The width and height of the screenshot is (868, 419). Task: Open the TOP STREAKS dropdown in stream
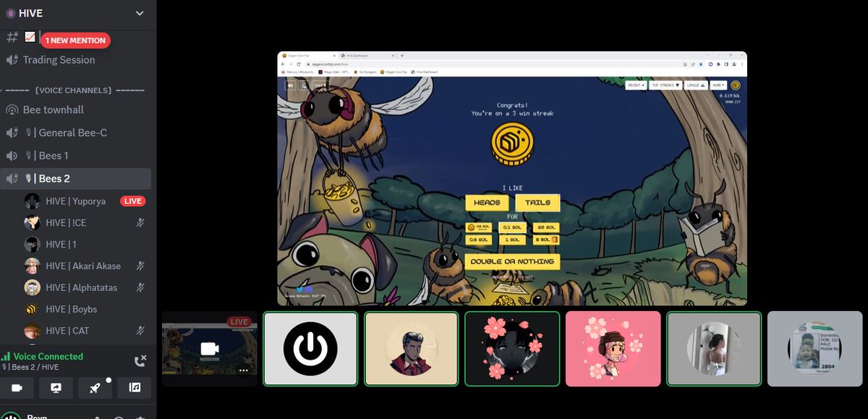(x=665, y=85)
